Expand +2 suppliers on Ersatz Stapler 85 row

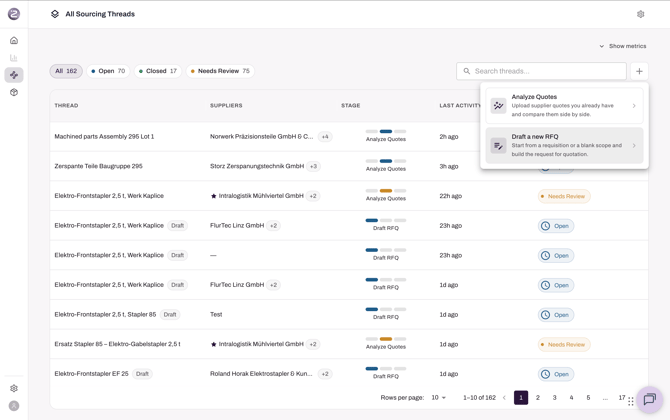click(313, 344)
